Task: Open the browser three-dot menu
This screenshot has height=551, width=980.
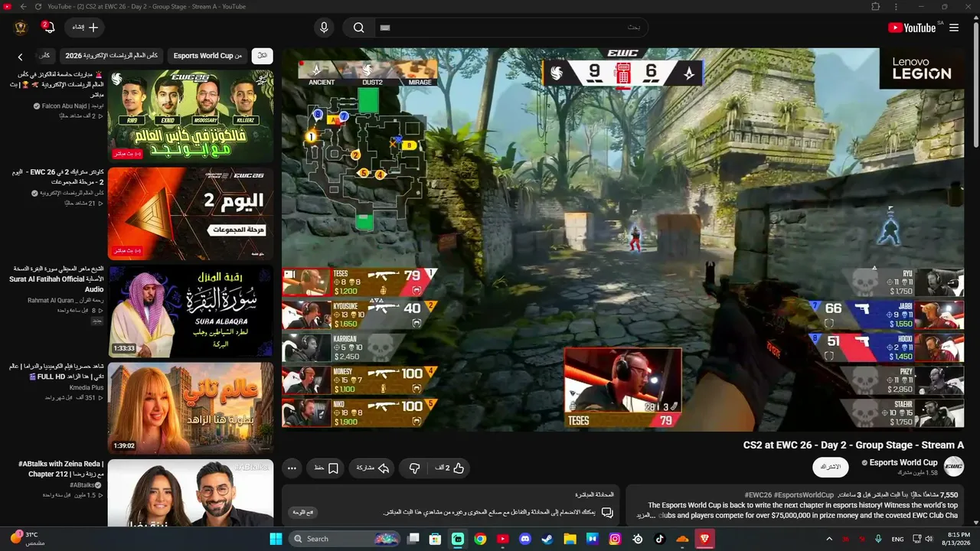Action: click(897, 7)
